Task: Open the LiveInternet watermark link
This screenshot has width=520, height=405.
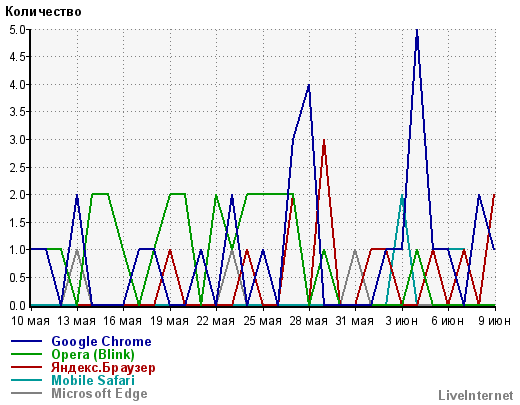Action: 476,396
